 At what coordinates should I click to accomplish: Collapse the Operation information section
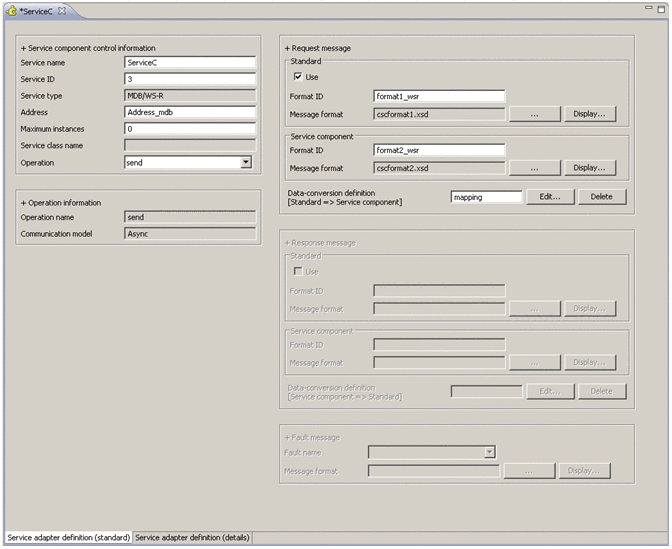point(23,202)
